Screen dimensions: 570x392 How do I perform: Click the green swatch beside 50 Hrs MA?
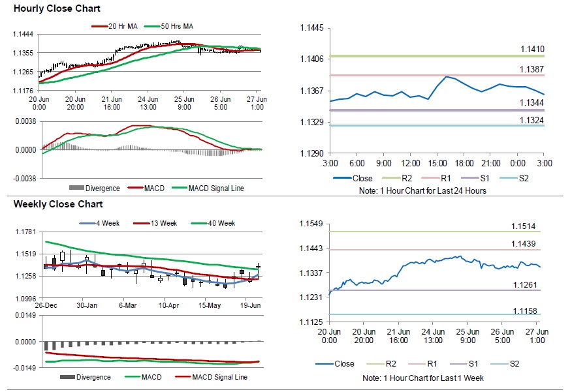[x=152, y=27]
